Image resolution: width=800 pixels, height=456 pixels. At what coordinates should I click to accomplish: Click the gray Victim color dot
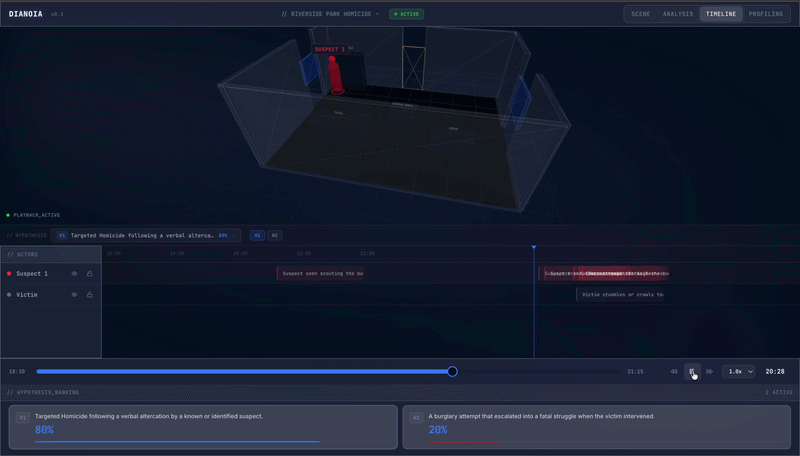pyautogui.click(x=9, y=295)
